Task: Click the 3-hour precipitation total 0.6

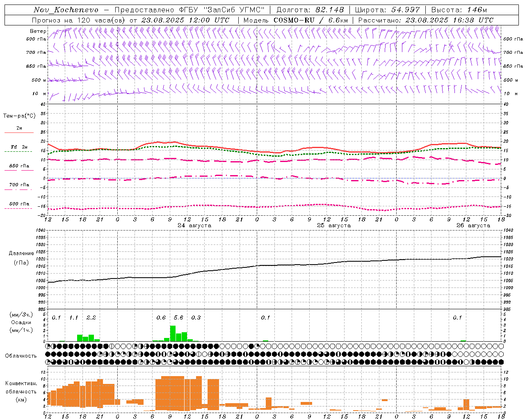Action: tap(161, 317)
